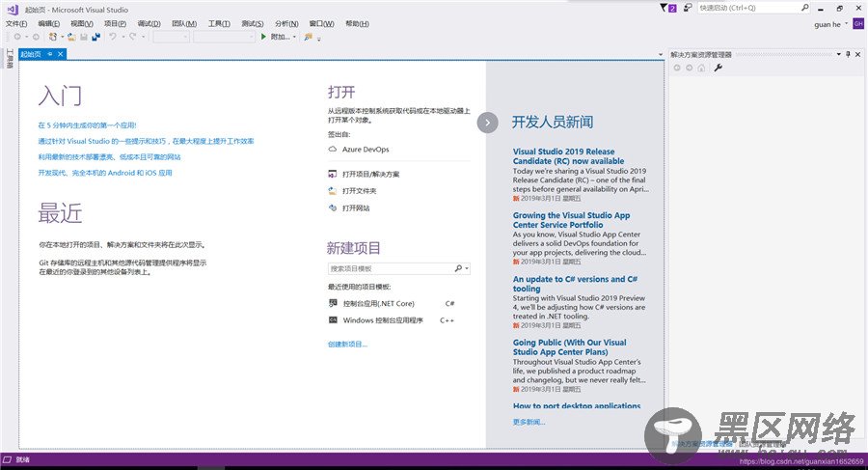Click the green Start attach arrow
868x470 pixels.
coord(263,37)
